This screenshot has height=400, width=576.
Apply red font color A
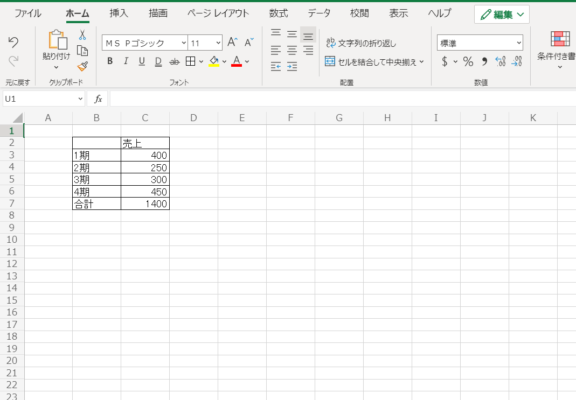coord(237,61)
